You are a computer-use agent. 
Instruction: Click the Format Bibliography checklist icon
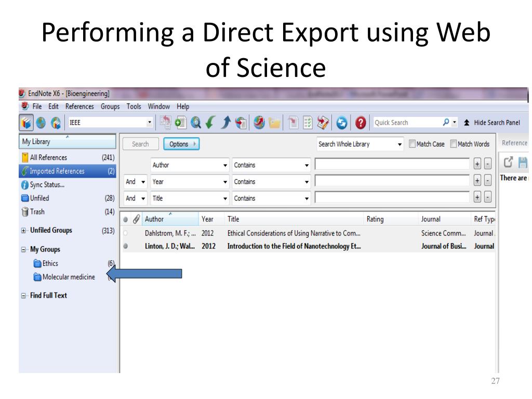click(x=308, y=123)
